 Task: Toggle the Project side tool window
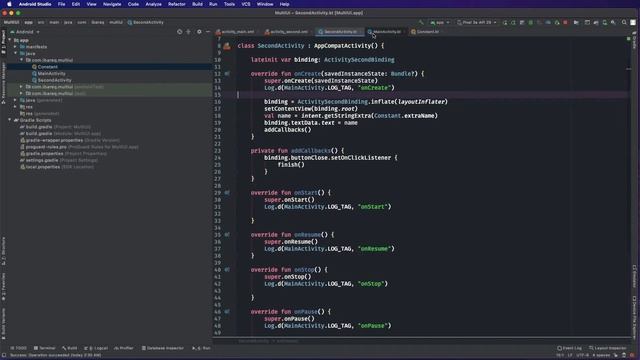(3, 42)
